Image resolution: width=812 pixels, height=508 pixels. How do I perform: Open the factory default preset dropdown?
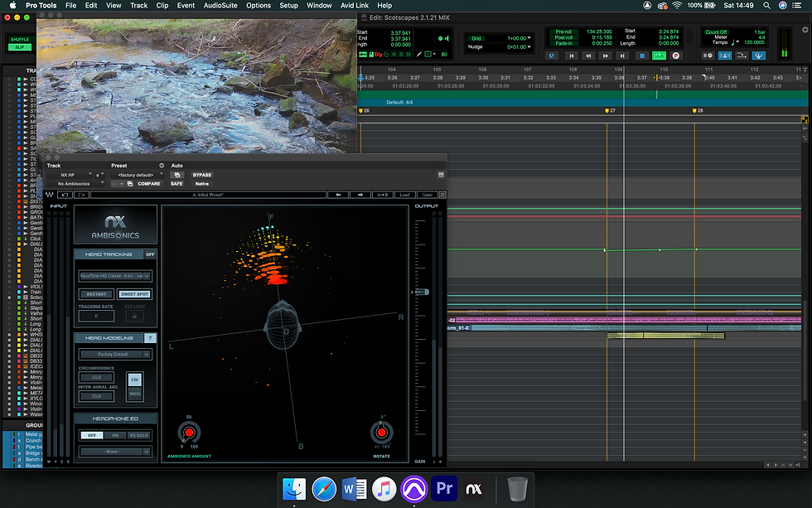coord(138,175)
